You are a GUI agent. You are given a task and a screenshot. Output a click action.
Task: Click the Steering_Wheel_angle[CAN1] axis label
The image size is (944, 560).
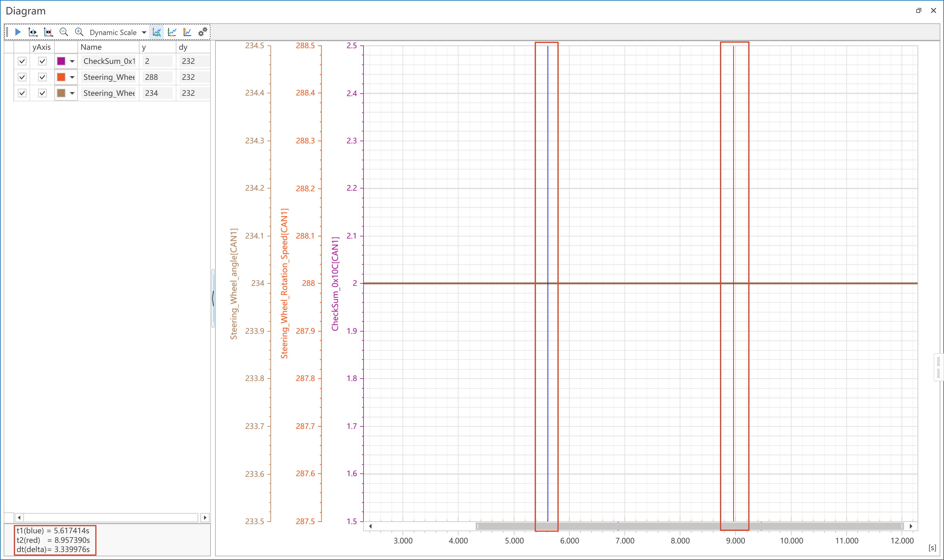click(x=234, y=283)
